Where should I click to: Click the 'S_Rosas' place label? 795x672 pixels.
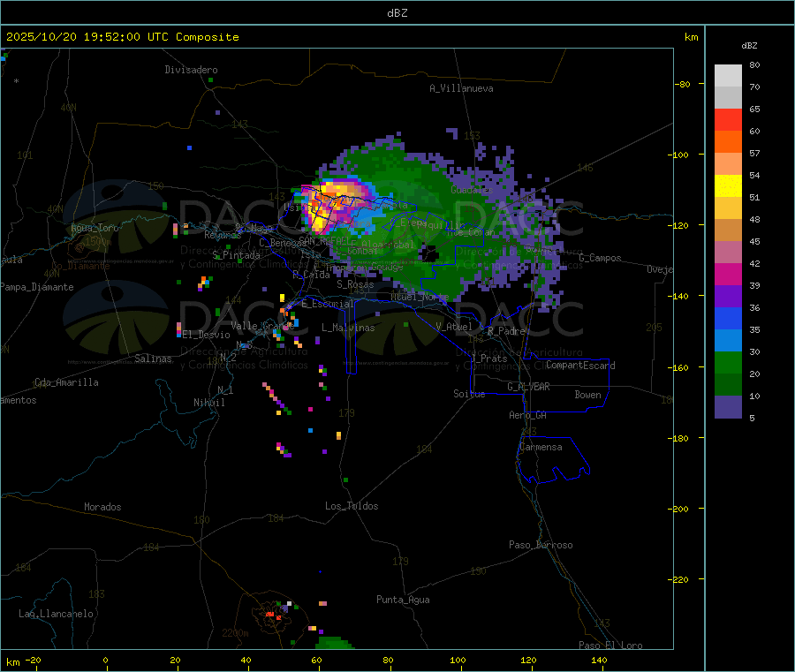tap(355, 284)
